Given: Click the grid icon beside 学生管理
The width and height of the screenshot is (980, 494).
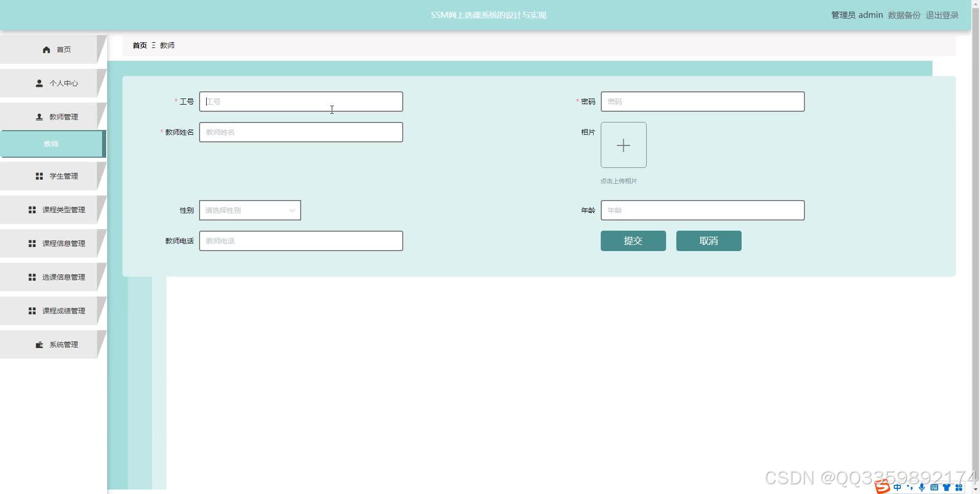Looking at the screenshot, I should (39, 176).
